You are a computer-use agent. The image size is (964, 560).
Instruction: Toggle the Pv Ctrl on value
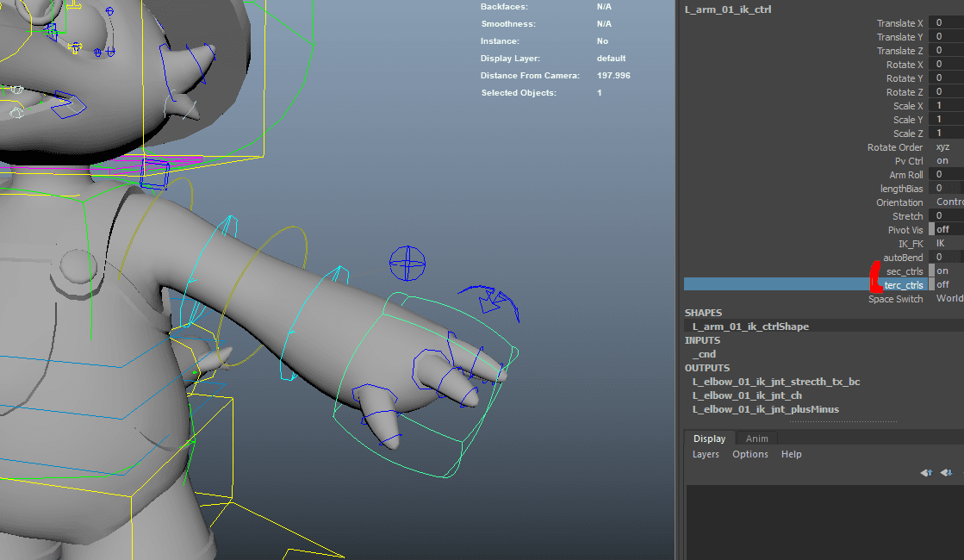click(946, 160)
